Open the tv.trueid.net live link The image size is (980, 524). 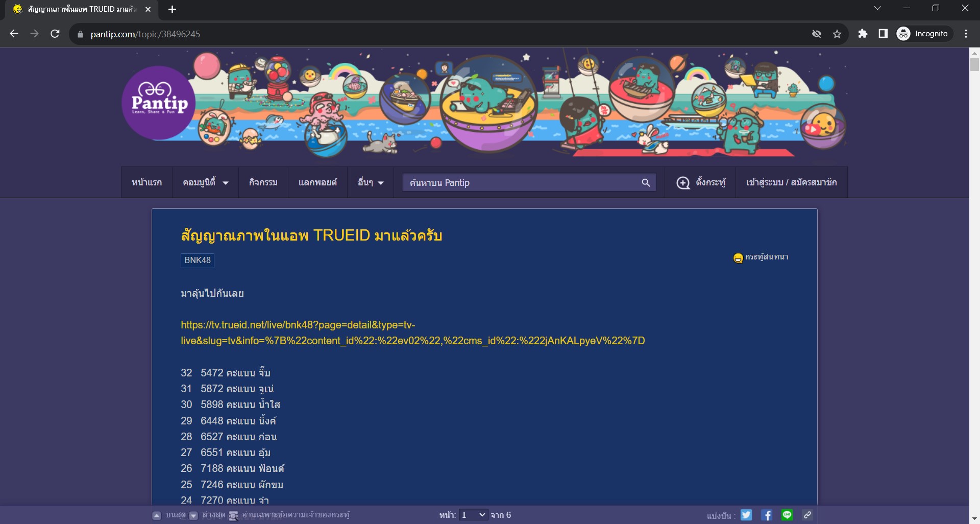pos(412,332)
